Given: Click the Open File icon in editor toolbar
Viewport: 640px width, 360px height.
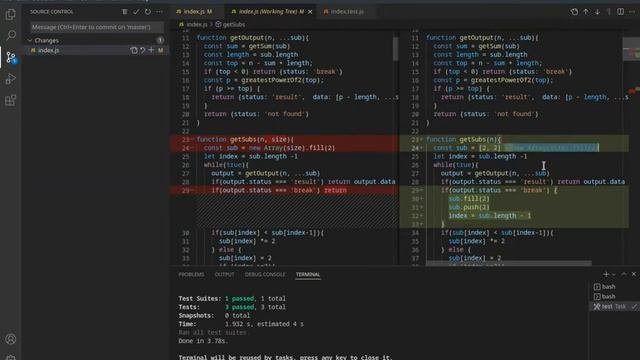Looking at the screenshot, I should tap(574, 12).
